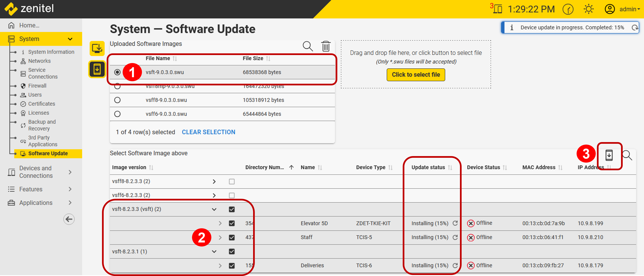Sort by the Update status column
The image size is (644, 276).
428,167
